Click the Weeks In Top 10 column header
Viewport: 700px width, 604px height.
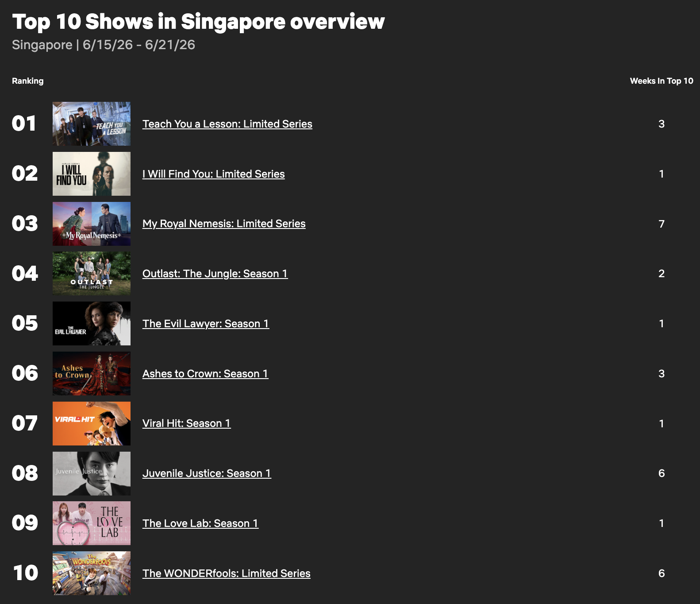coord(662,81)
